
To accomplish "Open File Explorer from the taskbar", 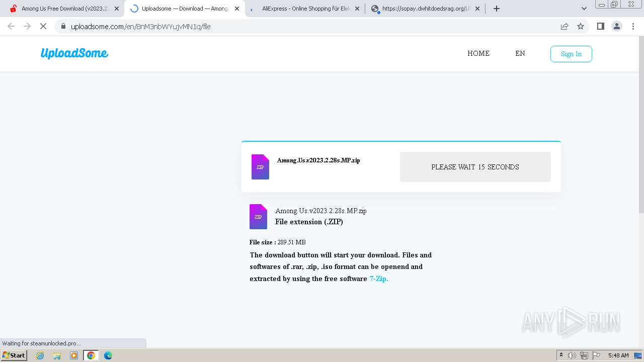I will (x=57, y=355).
